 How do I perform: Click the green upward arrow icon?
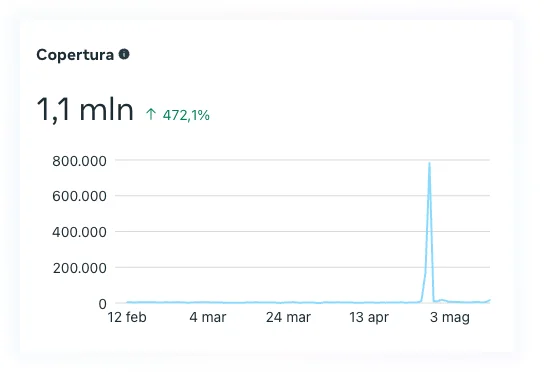pyautogui.click(x=151, y=114)
